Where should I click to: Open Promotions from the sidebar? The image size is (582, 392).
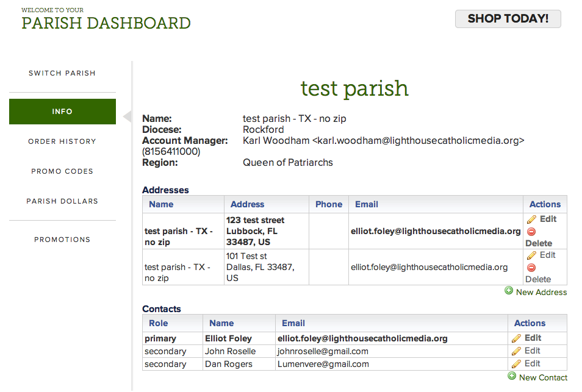pyautogui.click(x=62, y=240)
